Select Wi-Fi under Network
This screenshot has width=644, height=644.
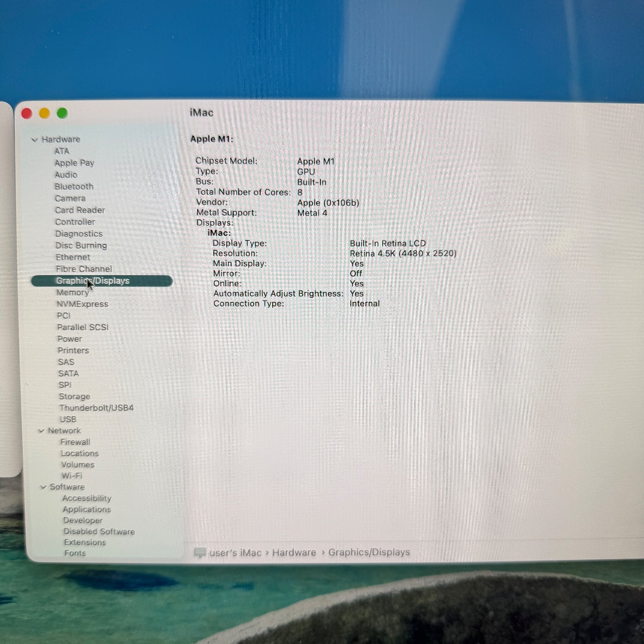[x=72, y=475]
